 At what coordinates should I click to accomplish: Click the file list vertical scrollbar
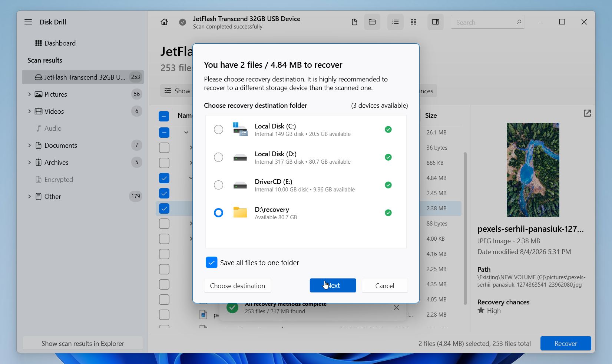465,228
